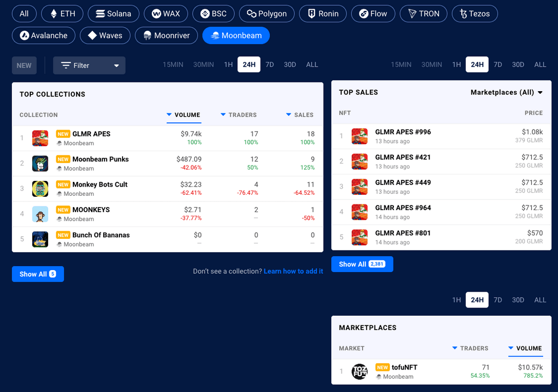
Task: Open Bunch Of Bananas collection name
Action: click(101, 235)
